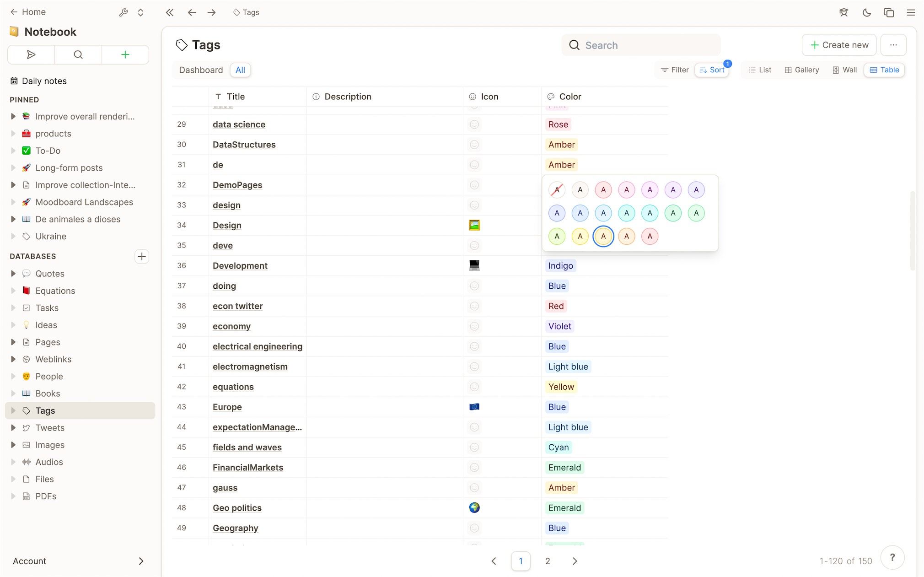The width and height of the screenshot is (924, 577).
Task: Click the hamburger menu at top right
Action: pos(911,12)
